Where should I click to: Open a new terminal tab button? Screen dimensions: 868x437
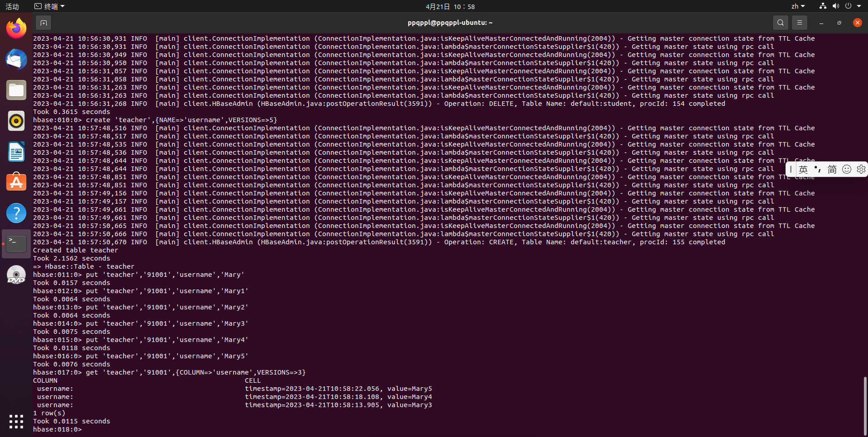click(43, 23)
